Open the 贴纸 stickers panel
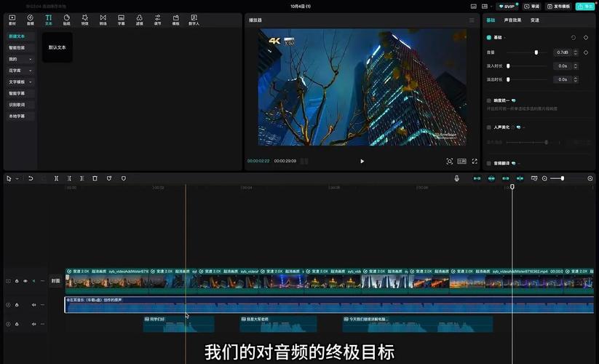599x364 pixels. [66, 20]
